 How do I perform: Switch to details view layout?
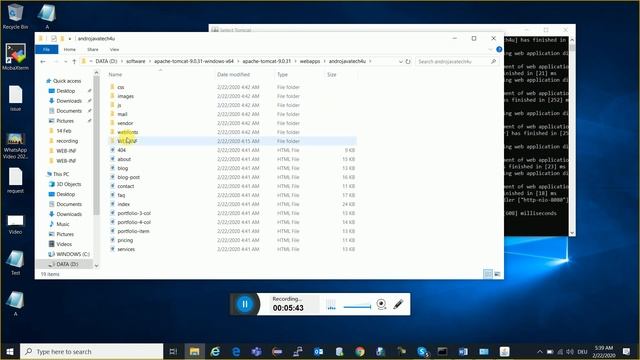488,274
